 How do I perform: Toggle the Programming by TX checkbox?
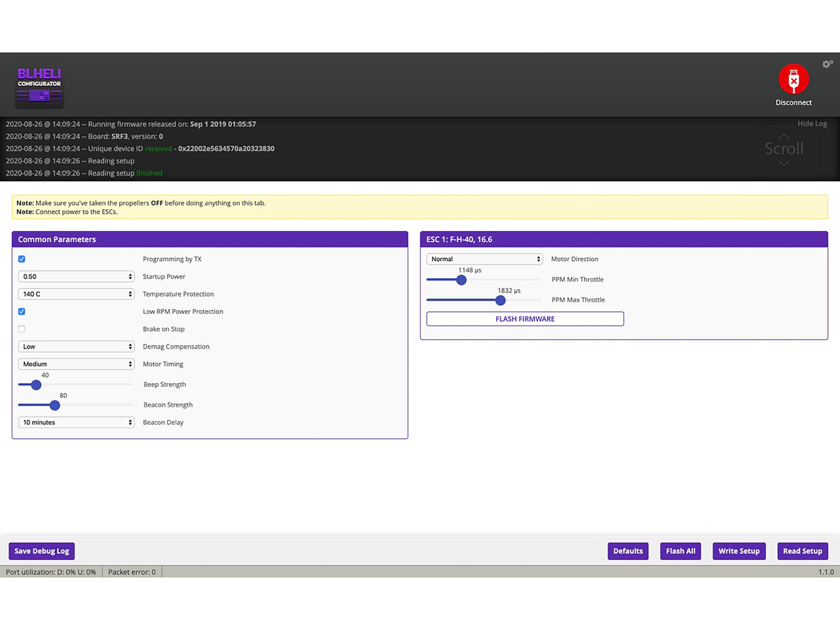(22, 259)
